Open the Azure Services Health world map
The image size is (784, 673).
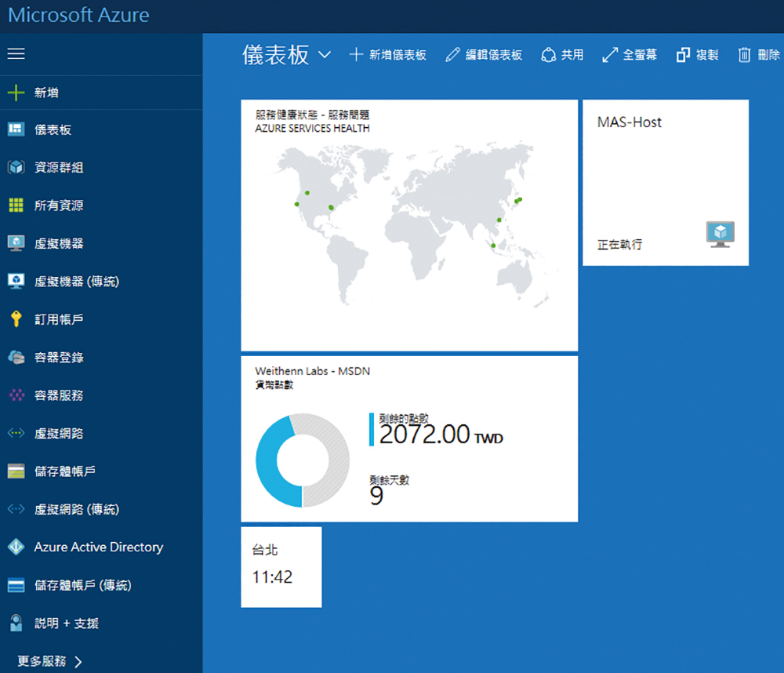tap(409, 225)
